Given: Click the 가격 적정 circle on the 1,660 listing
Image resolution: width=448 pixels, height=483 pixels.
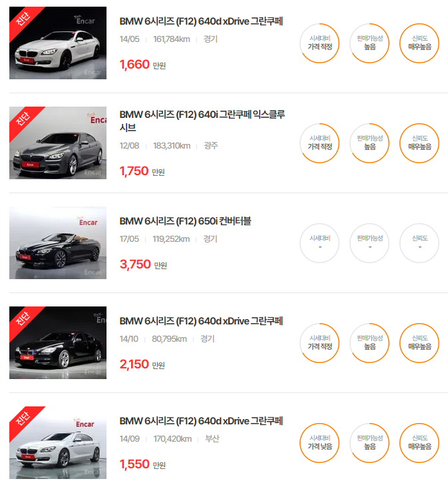Looking at the screenshot, I should tap(320, 43).
